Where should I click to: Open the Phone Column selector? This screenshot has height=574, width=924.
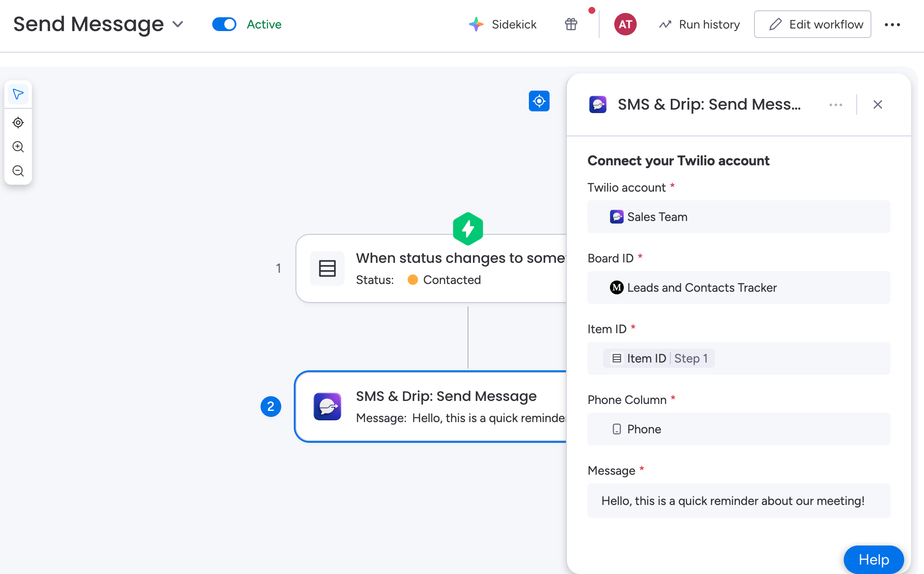[739, 429]
